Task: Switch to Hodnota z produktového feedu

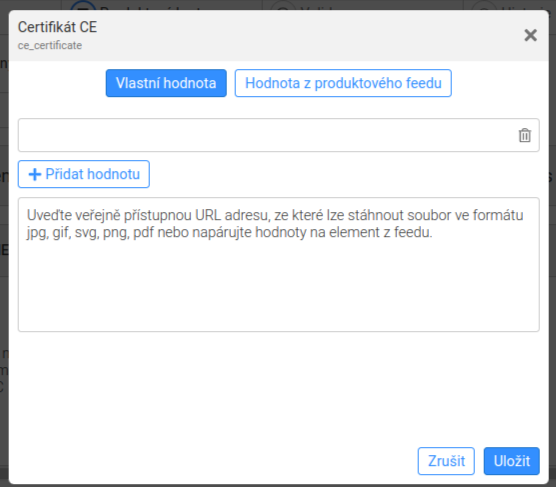Action: click(x=343, y=83)
